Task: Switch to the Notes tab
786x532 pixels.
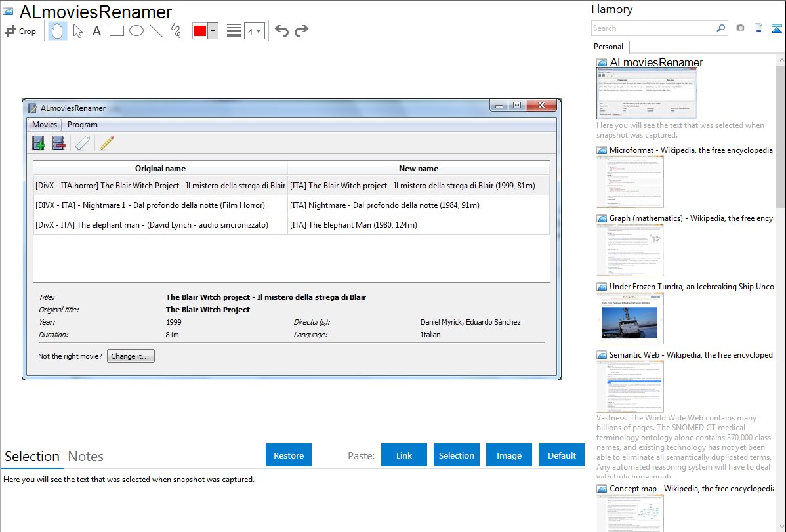Action: click(86, 457)
